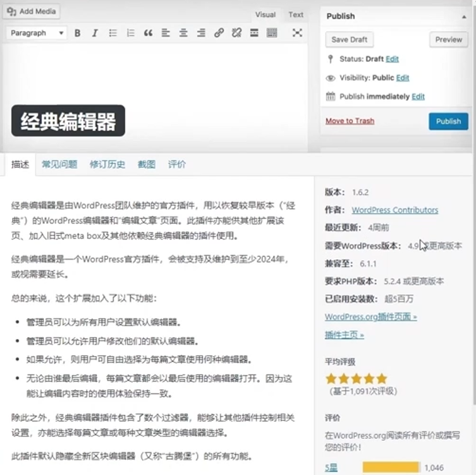Open the 评价 tab
The image size is (476, 475).
tap(177, 165)
